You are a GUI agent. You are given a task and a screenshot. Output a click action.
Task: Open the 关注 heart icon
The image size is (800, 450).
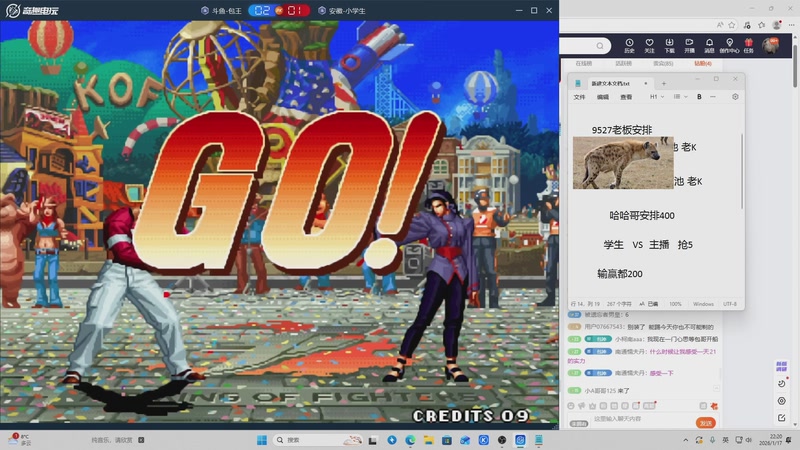pos(649,45)
